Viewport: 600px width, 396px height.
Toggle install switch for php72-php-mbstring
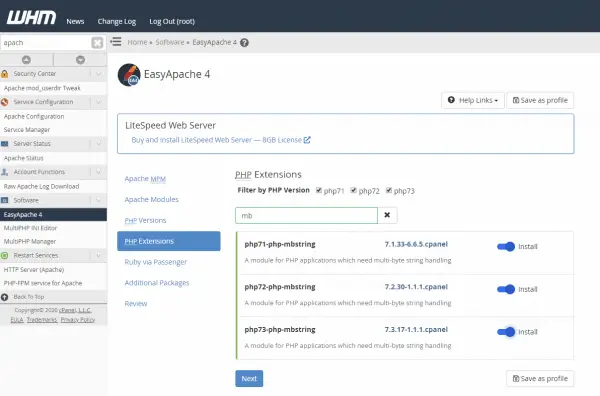pos(506,289)
